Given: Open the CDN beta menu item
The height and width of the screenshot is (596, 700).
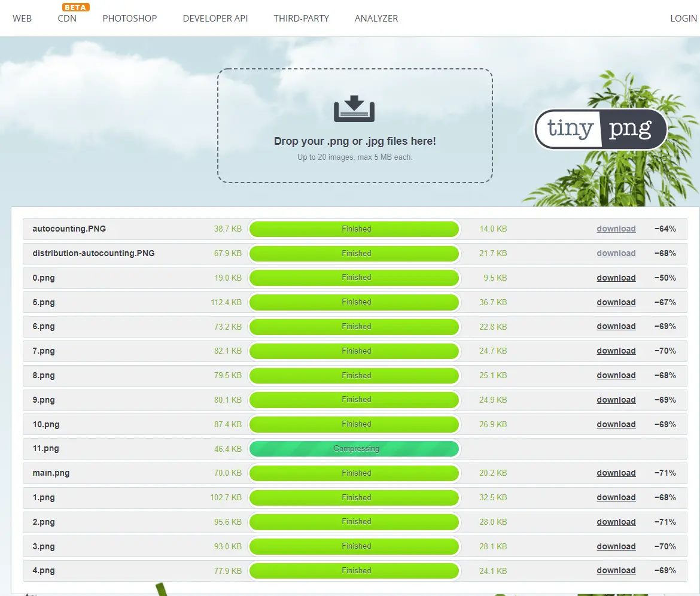Looking at the screenshot, I should (67, 19).
